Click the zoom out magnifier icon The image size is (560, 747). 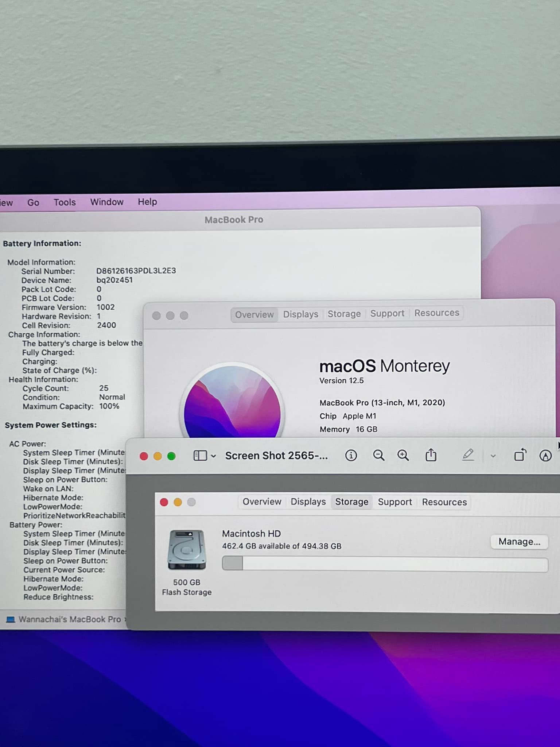(378, 455)
